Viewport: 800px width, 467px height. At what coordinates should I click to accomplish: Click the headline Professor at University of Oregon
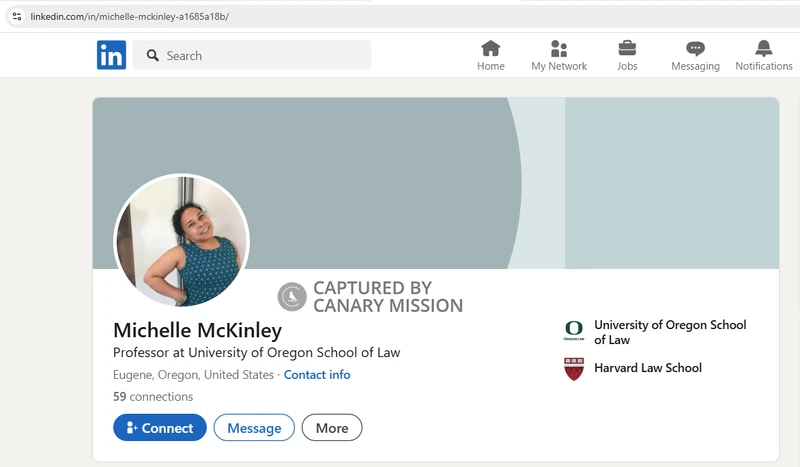257,353
